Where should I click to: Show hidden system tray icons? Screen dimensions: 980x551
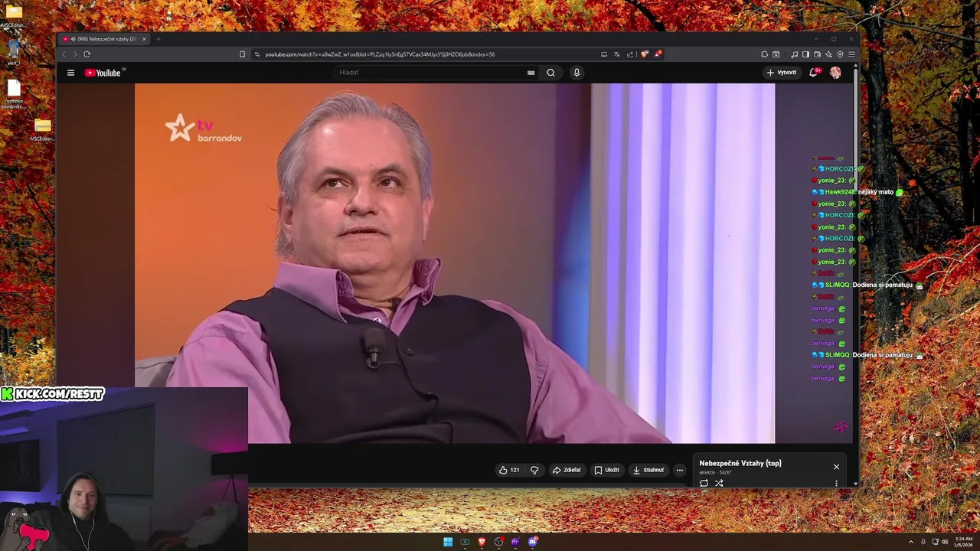coord(910,542)
